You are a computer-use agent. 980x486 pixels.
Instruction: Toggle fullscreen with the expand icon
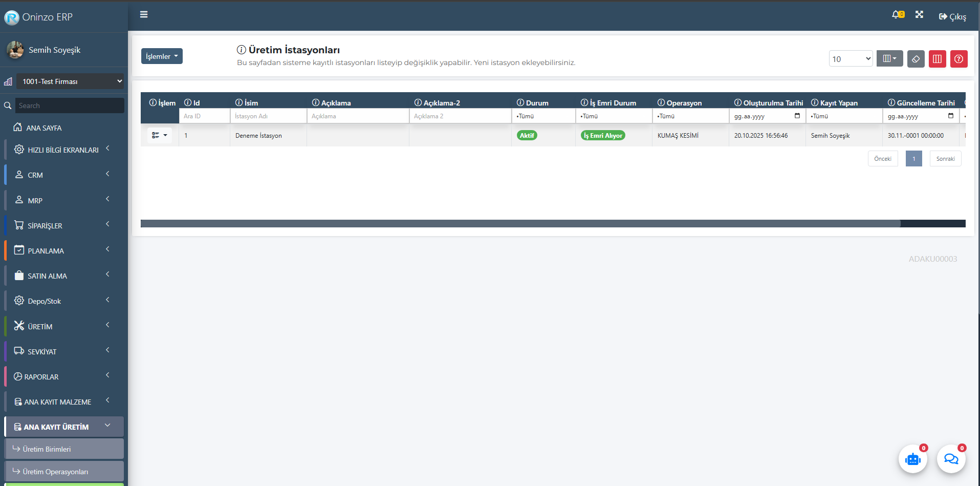(919, 15)
